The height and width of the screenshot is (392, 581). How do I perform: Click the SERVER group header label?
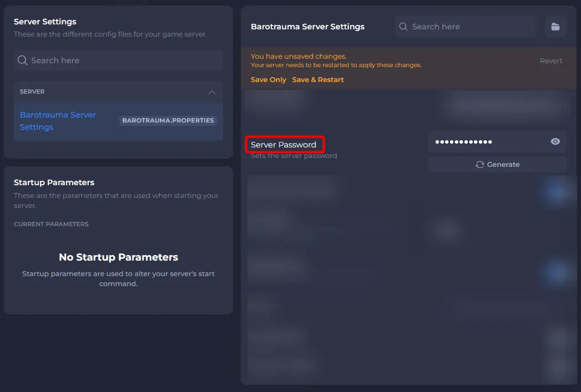(32, 91)
